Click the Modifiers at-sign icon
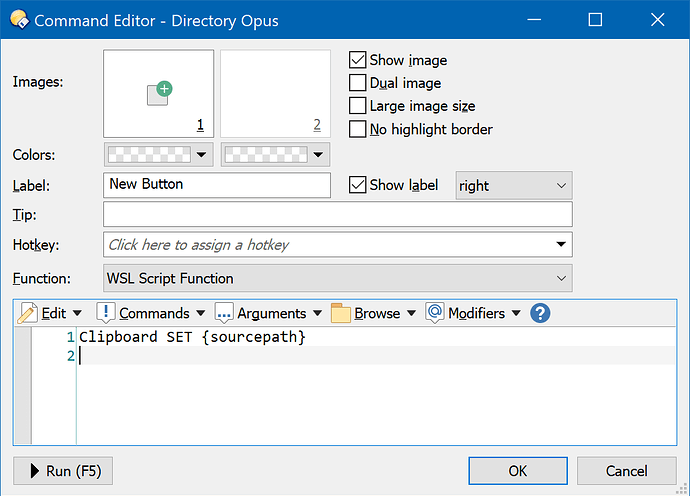Viewport: 690px width, 496px height. click(x=435, y=313)
